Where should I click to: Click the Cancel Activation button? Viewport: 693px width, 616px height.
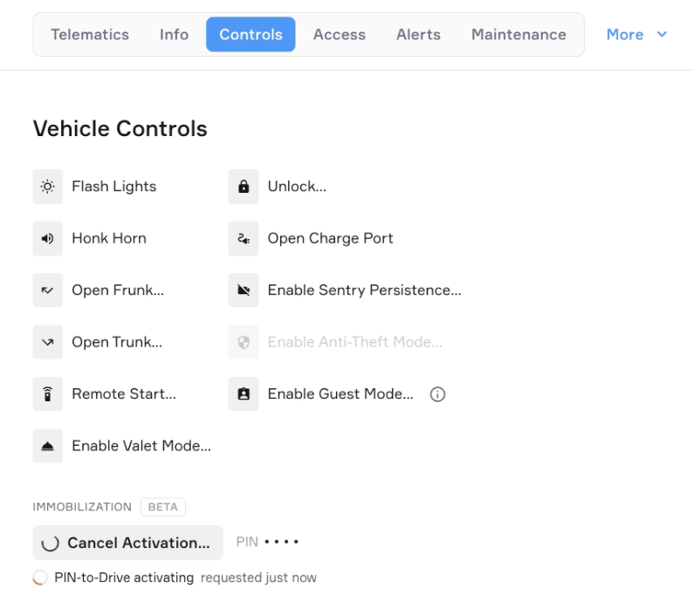pyautogui.click(x=127, y=543)
